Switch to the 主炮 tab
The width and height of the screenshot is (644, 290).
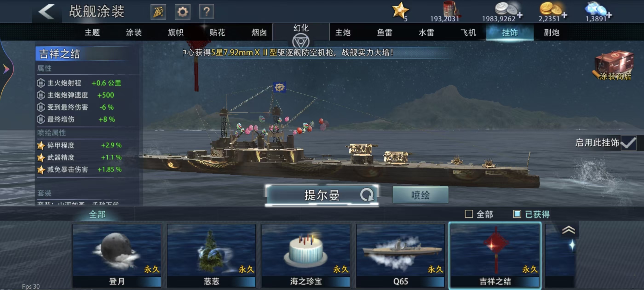pyautogui.click(x=343, y=32)
